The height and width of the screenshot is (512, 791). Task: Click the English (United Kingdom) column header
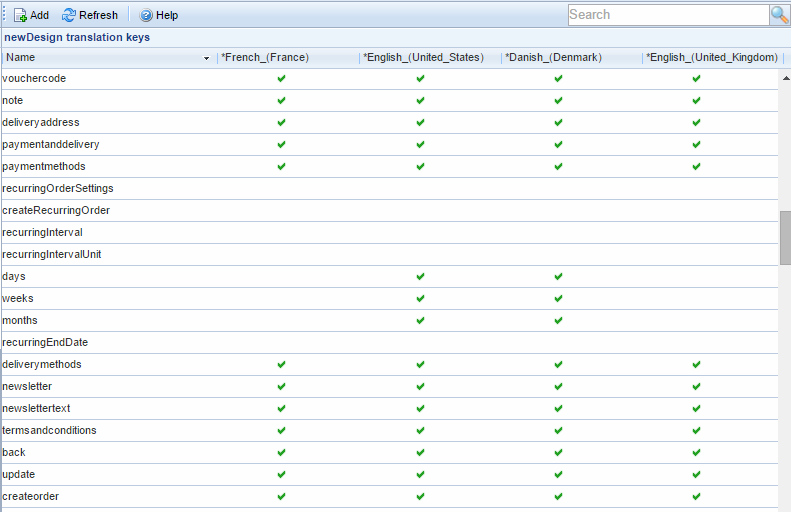point(711,58)
